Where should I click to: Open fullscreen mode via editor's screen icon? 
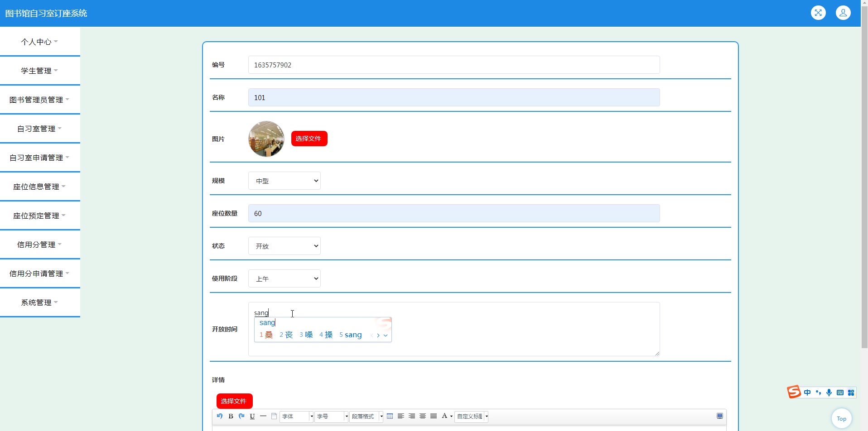pyautogui.click(x=720, y=416)
